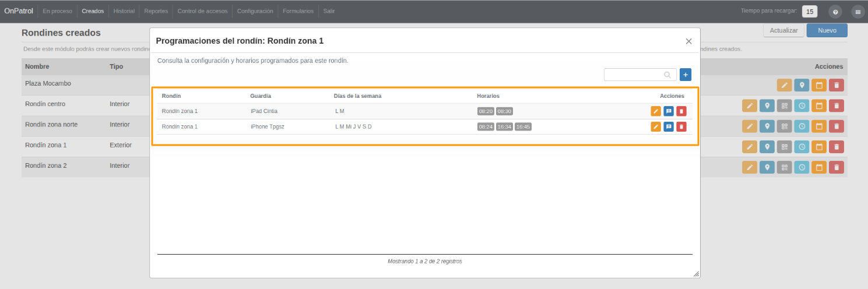Add a new schedule with plus button
Viewport: 868px width, 289px height.
[x=686, y=75]
